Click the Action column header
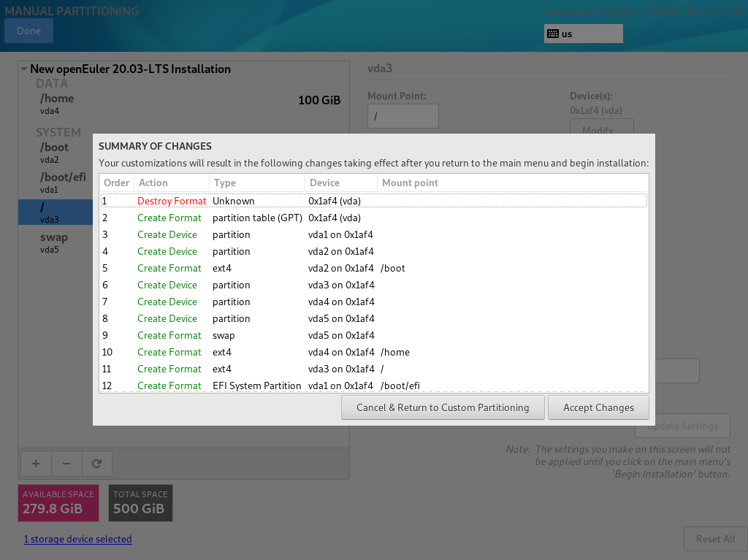Image resolution: width=748 pixels, height=560 pixels. click(172, 183)
